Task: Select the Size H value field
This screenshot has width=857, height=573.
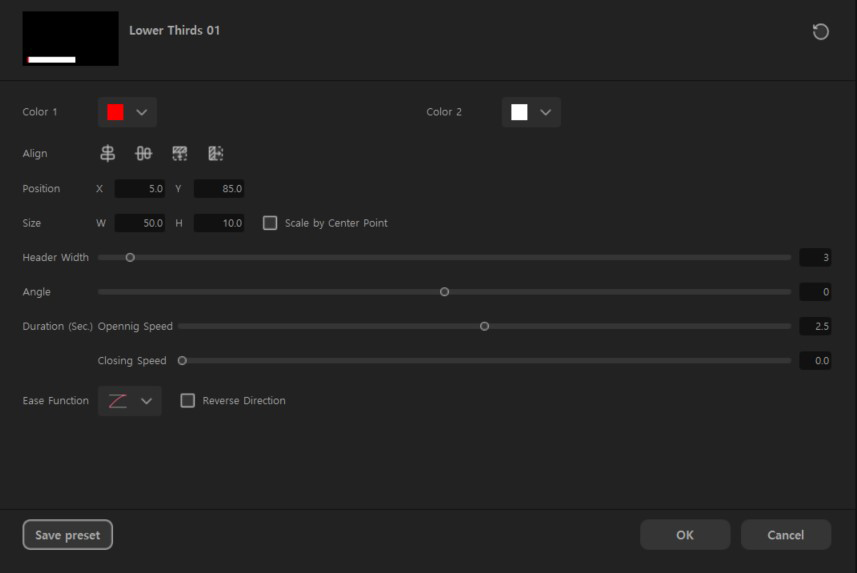Action: [219, 223]
